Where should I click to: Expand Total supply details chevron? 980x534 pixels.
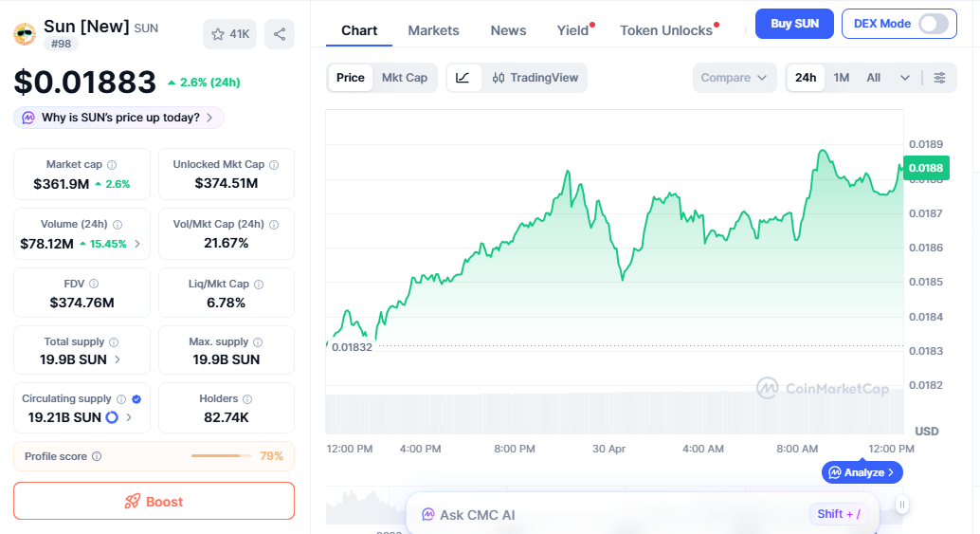[x=118, y=359]
